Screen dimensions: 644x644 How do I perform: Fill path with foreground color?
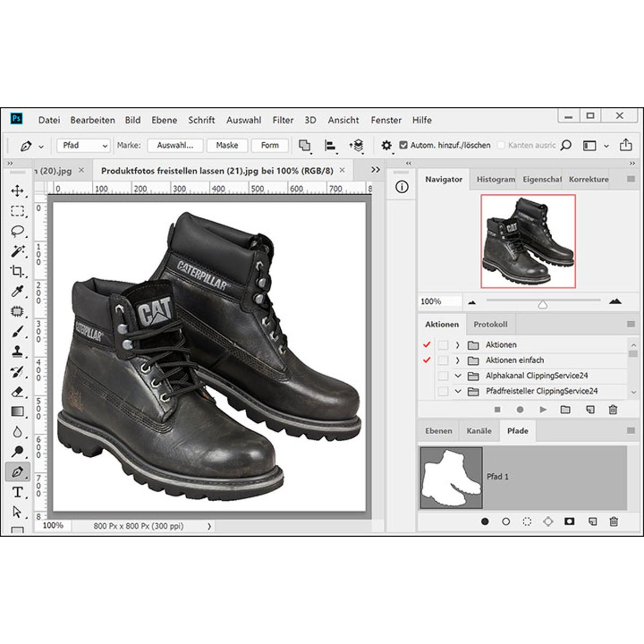pyautogui.click(x=485, y=522)
